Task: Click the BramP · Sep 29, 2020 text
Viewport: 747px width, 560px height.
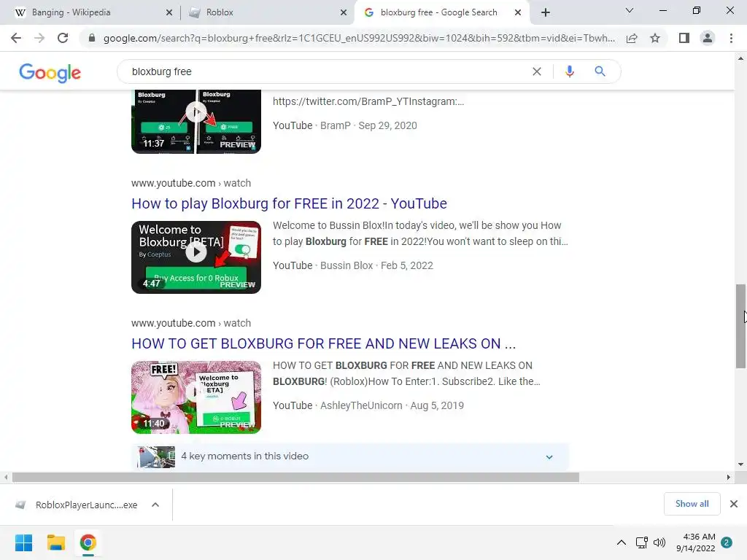Action: pos(368,125)
